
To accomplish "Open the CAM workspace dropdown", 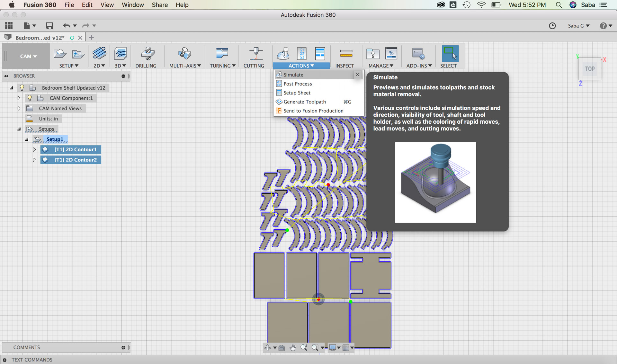I will click(x=28, y=57).
